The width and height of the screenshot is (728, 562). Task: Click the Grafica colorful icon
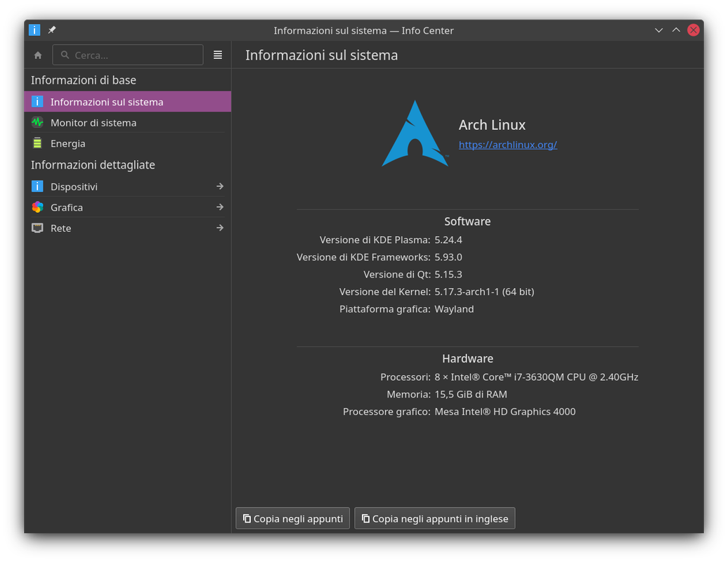pyautogui.click(x=37, y=207)
